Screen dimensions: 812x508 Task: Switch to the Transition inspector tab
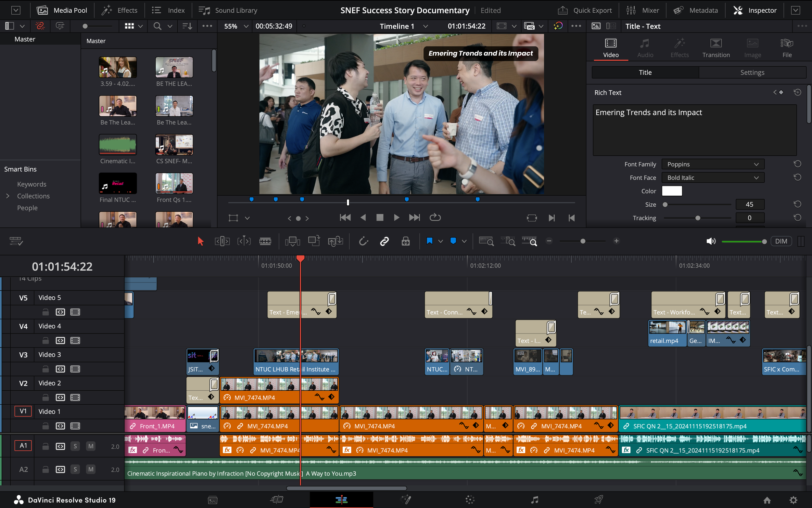coord(716,48)
